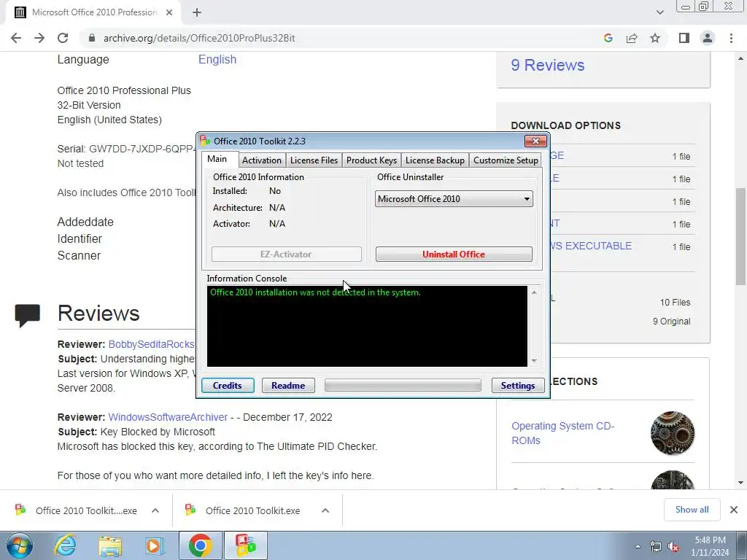Open the Operating System CD-ROMs collection

562,433
